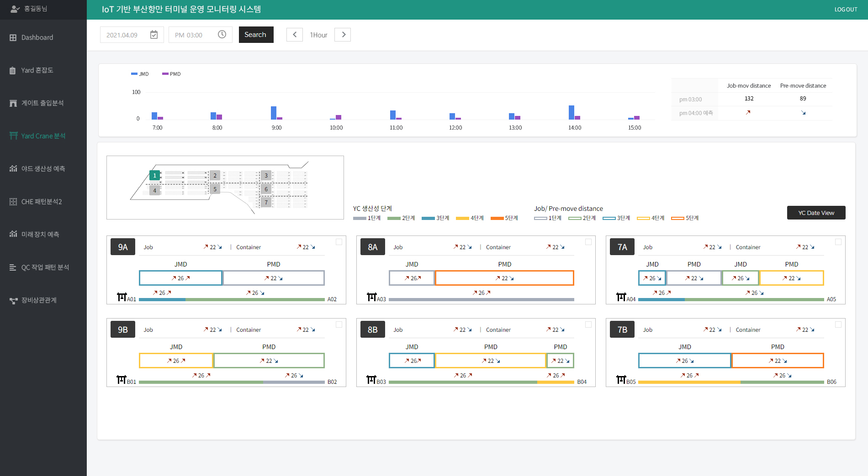The height and width of the screenshot is (476, 868).
Task: Open the Yard Crane 분석 menu
Action: (43, 136)
